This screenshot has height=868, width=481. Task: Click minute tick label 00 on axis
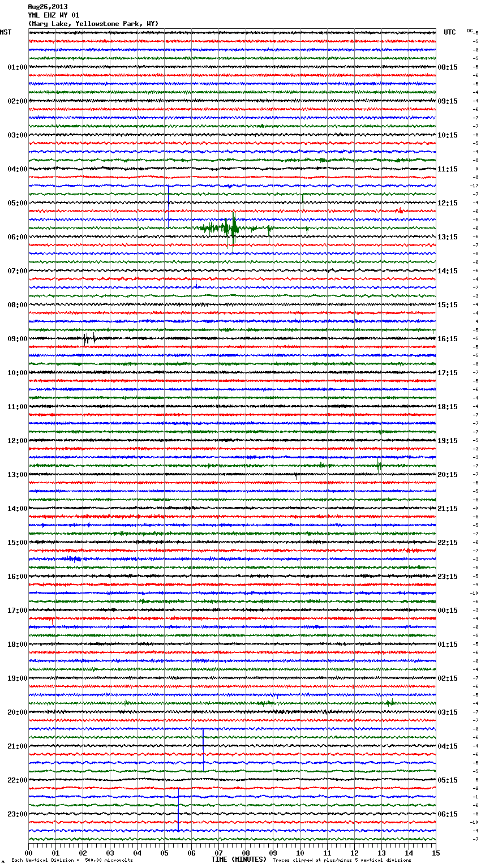29,853
